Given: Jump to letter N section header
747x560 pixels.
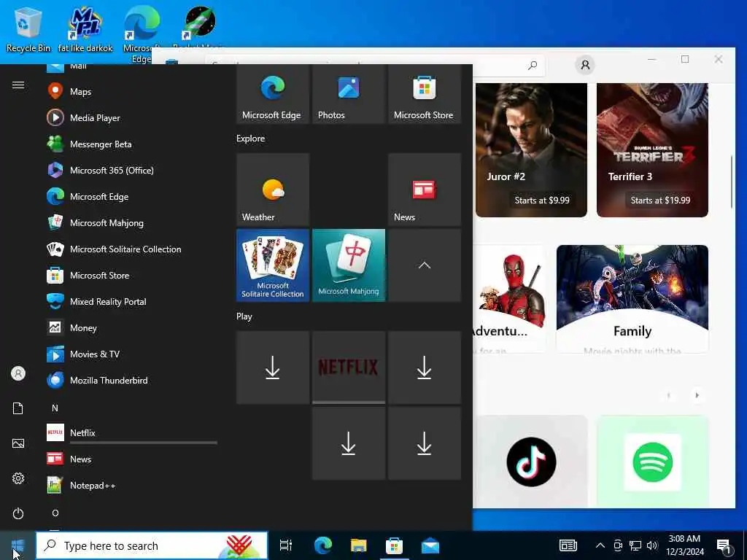Looking at the screenshot, I should [x=55, y=408].
